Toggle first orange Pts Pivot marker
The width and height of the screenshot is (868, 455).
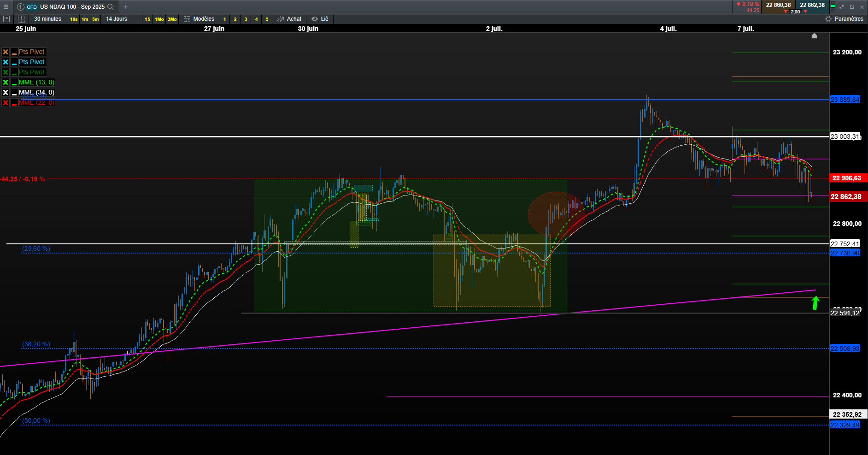(x=6, y=52)
